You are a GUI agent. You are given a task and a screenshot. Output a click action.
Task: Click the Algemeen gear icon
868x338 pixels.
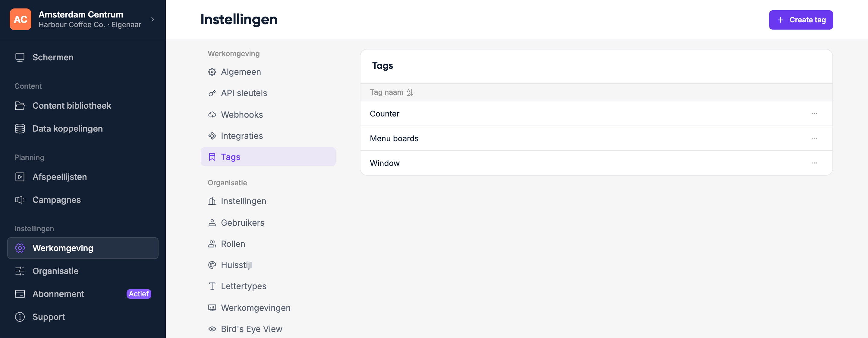click(x=212, y=72)
